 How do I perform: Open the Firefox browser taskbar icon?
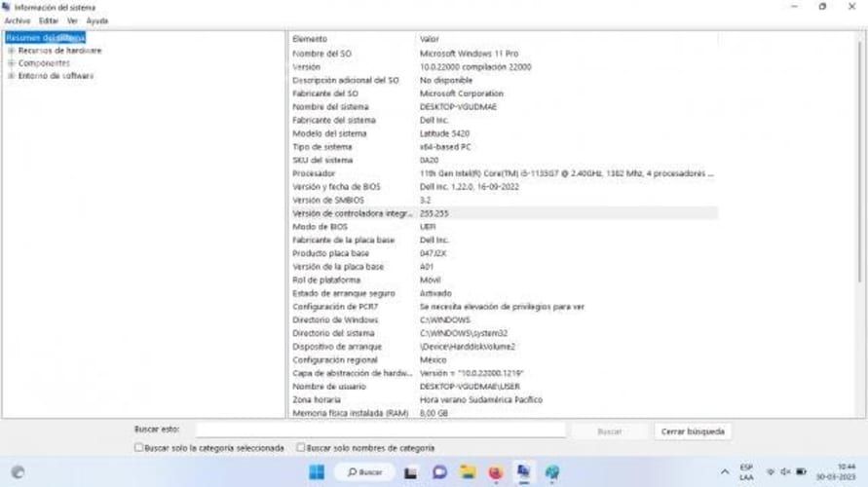click(x=496, y=472)
